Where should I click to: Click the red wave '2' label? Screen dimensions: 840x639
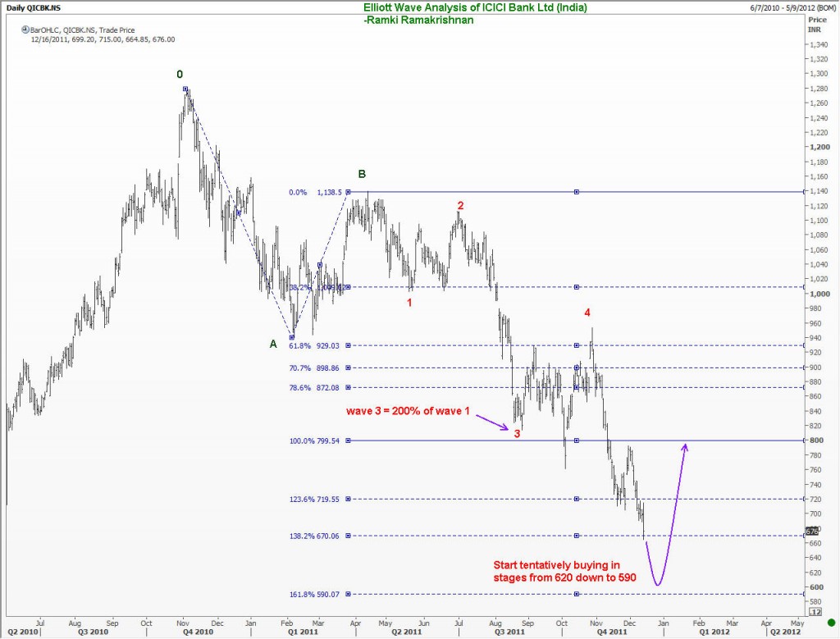coord(460,205)
